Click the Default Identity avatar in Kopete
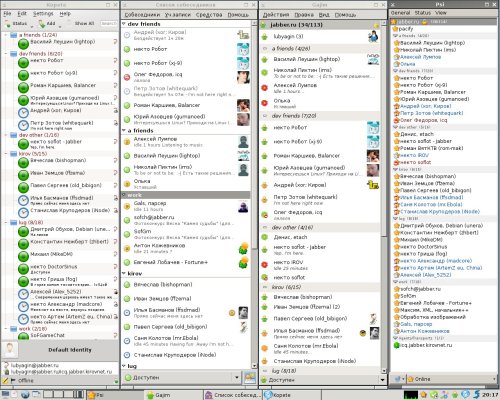This screenshot has width=500, height=400. coord(10,349)
